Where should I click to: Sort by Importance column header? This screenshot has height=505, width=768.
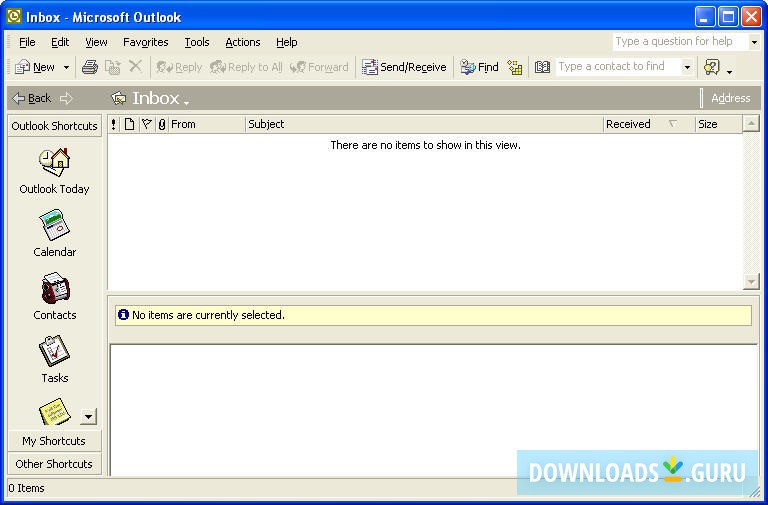(x=114, y=124)
